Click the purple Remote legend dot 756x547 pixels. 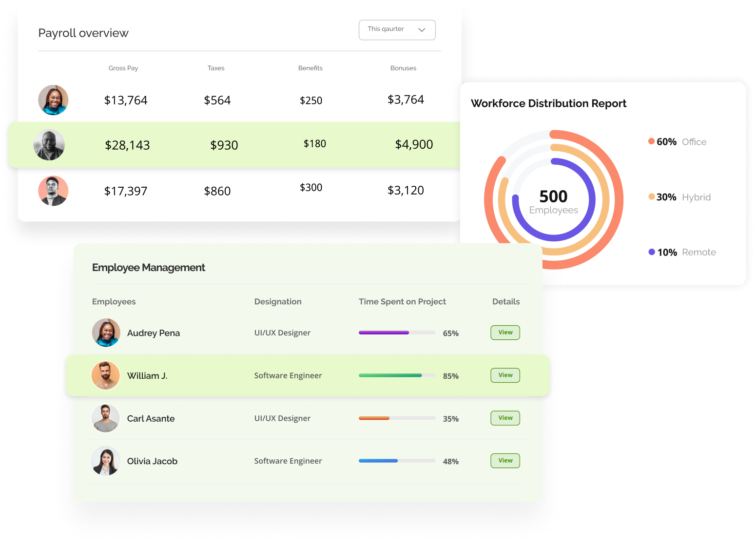(x=652, y=252)
